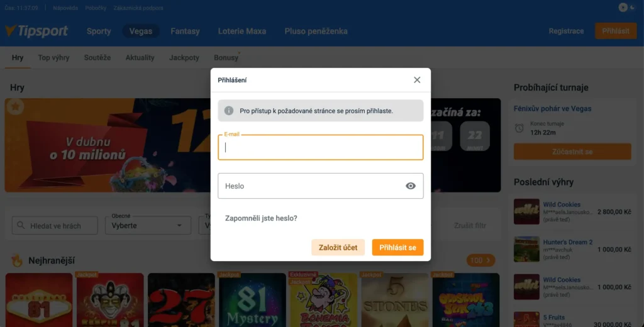Open the Vegas section in main menu
Image resolution: width=644 pixels, height=327 pixels.
141,31
